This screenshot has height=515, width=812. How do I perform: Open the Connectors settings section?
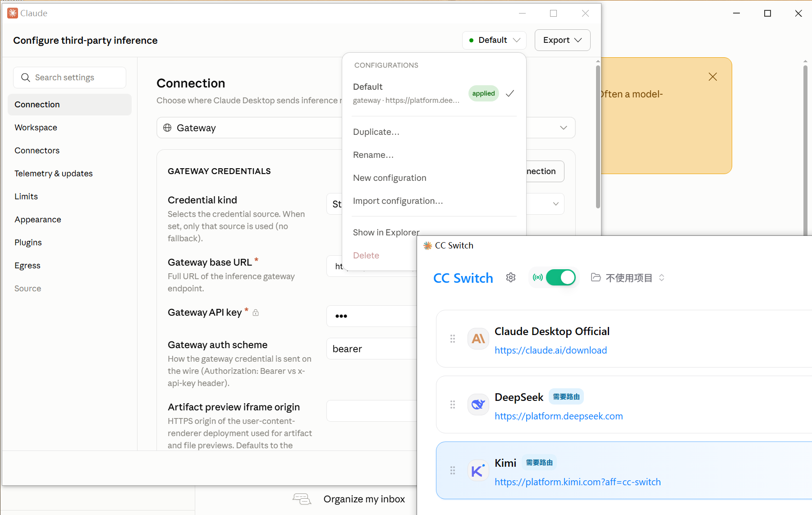[69, 151]
